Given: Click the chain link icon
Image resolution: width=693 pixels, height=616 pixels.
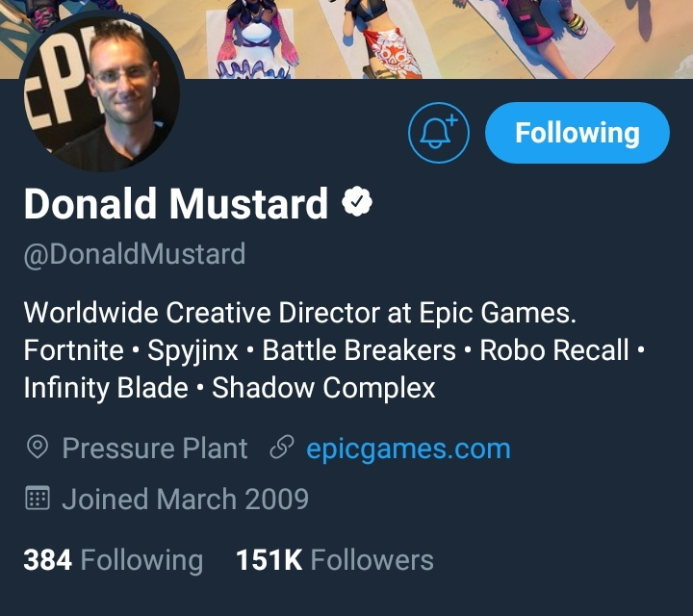Looking at the screenshot, I should [282, 449].
